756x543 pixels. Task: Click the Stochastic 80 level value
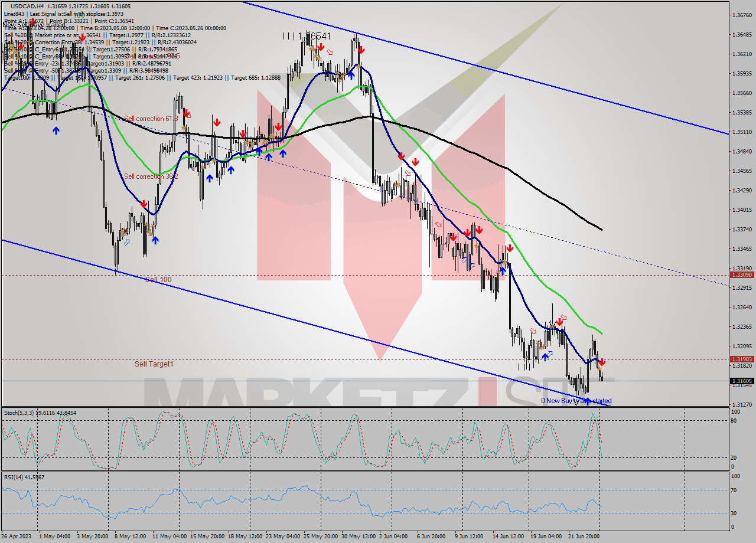(x=735, y=421)
